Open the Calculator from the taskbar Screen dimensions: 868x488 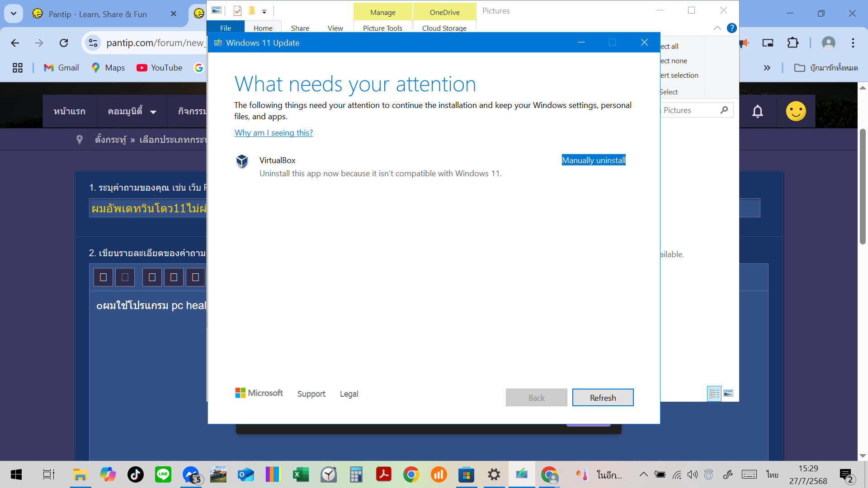(356, 474)
